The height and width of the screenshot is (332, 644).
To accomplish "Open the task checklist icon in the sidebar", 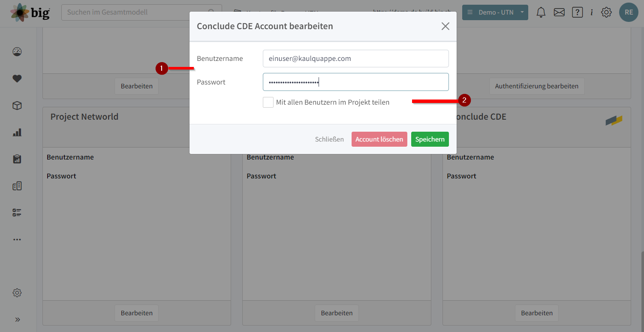I will click(x=17, y=212).
